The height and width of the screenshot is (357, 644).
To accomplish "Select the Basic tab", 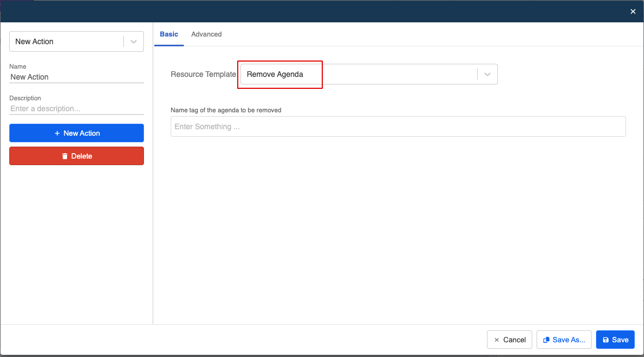I will (x=169, y=34).
